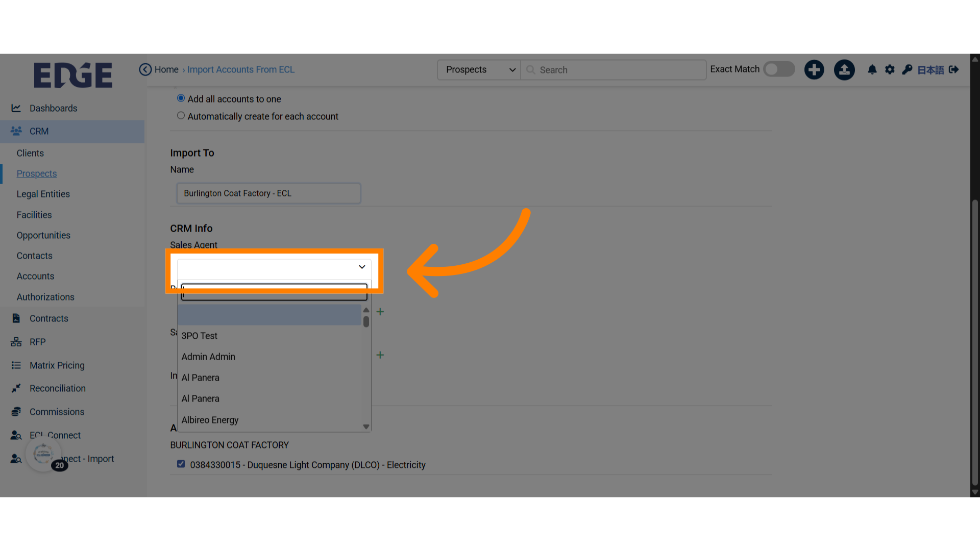Click the Contracts document icon
This screenshot has width=980, height=551.
16,318
